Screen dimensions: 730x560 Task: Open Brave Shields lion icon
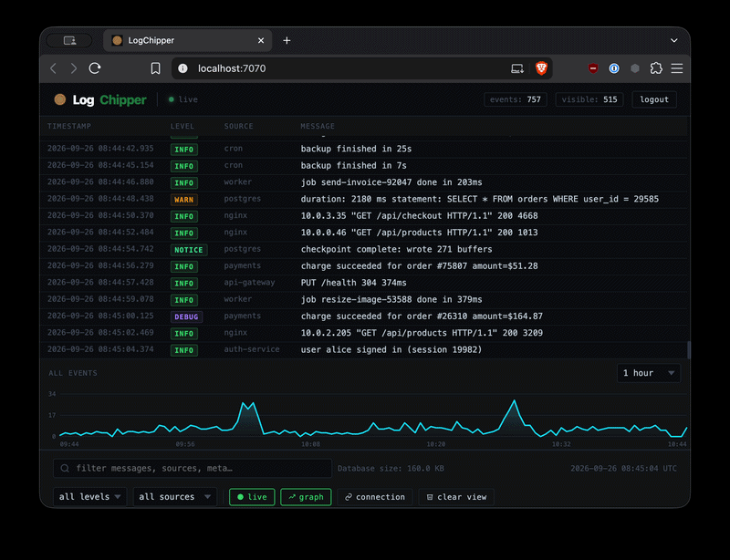(541, 68)
